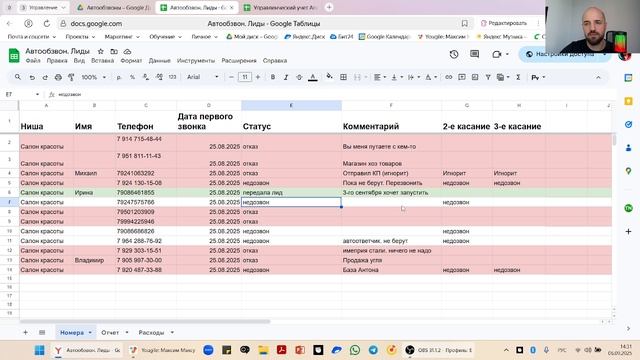Open the Arial font dropdown

tap(203, 77)
